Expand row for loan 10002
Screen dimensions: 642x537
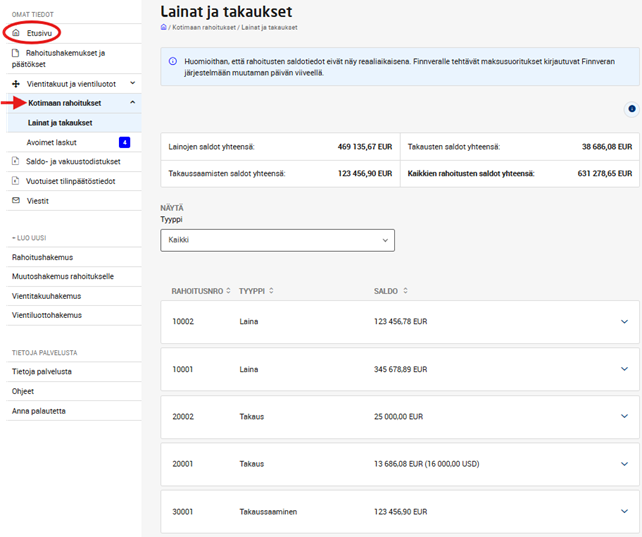pyautogui.click(x=624, y=322)
